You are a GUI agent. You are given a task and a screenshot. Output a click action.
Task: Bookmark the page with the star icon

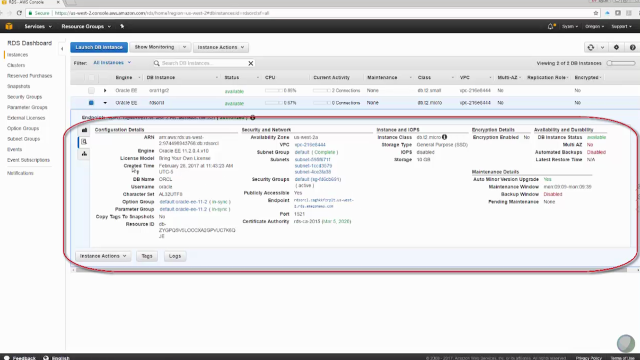click(596, 13)
